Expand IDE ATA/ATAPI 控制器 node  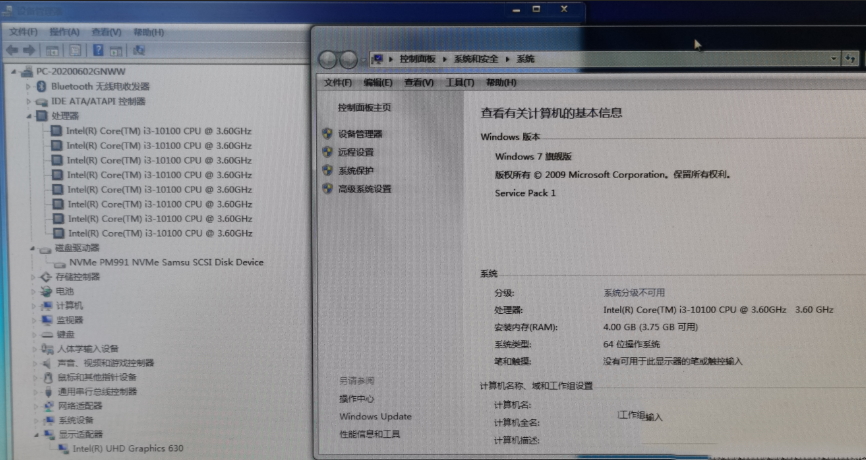(x=29, y=102)
